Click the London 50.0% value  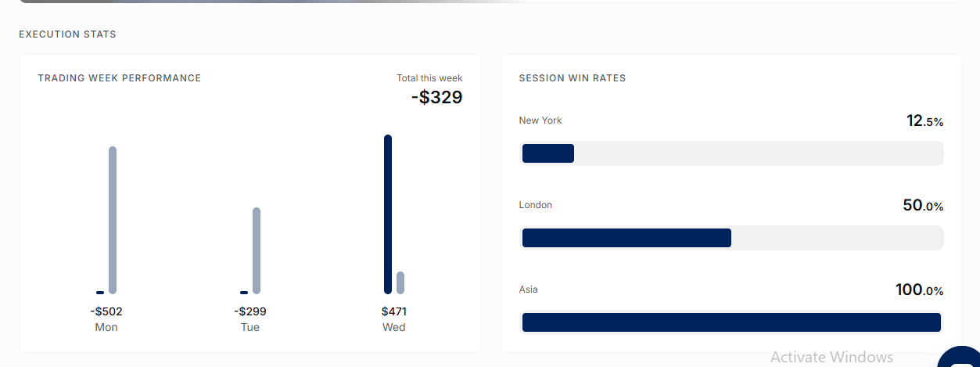(923, 206)
